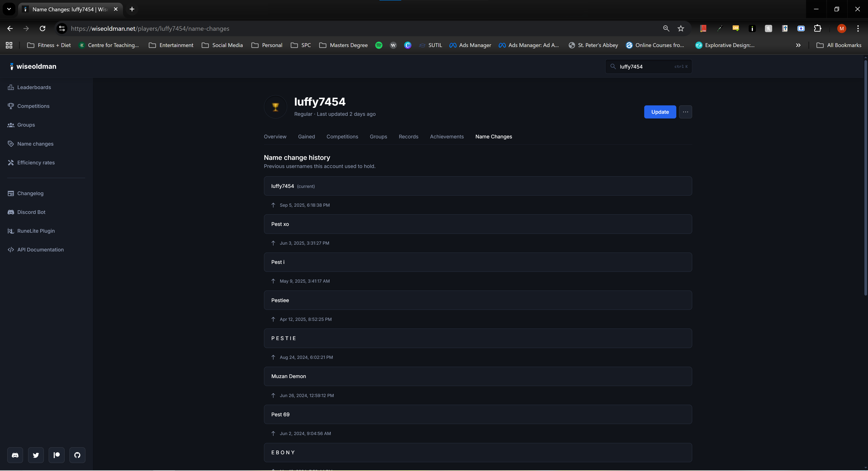Open a new browser tab

click(x=132, y=9)
